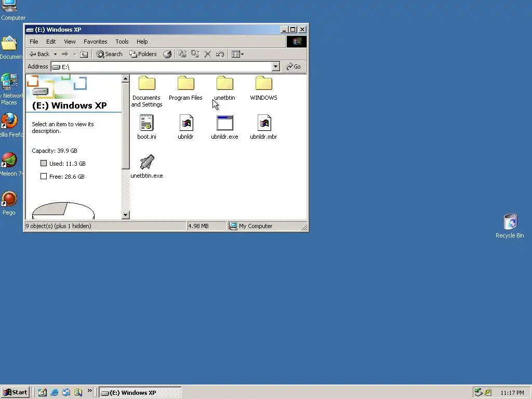Image resolution: width=532 pixels, height=399 pixels.
Task: Click the Copy To toolbar icon
Action: tap(195, 54)
